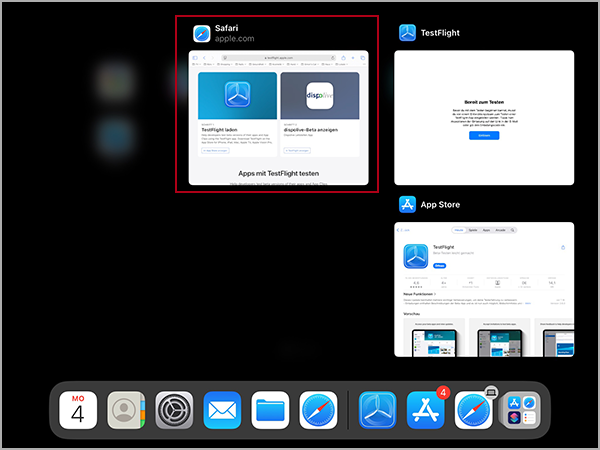Tap the App Store app icon above its card
600x450 pixels.
point(407,204)
